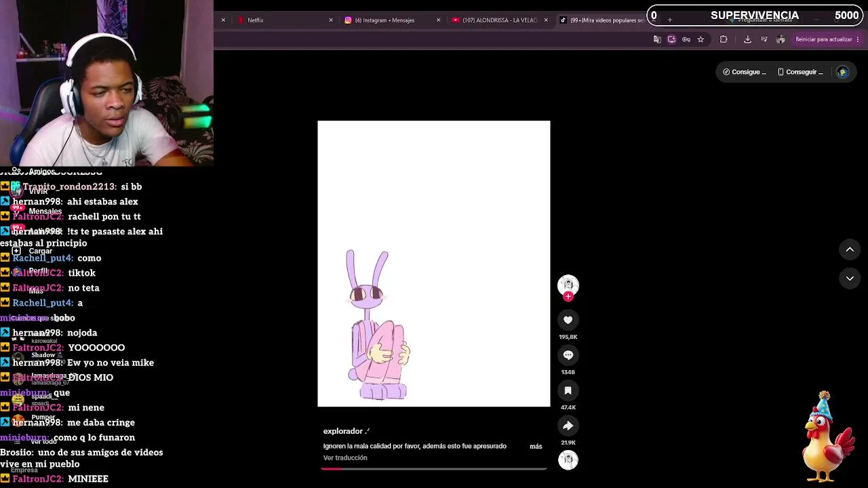This screenshot has height=488, width=868.
Task: Click the highlighted icon beside the translate icon
Action: tap(671, 39)
